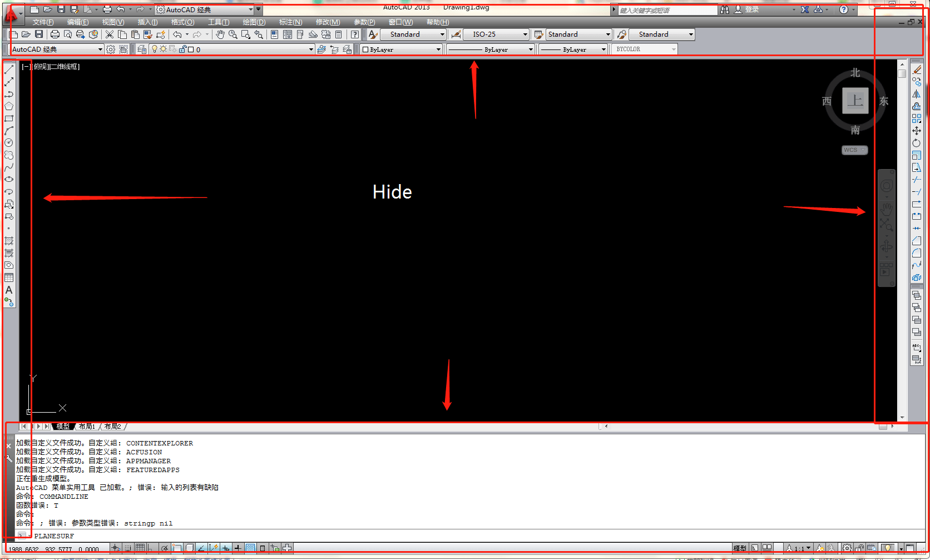
Task: Select the Rectangle draw tool
Action: [x=9, y=118]
